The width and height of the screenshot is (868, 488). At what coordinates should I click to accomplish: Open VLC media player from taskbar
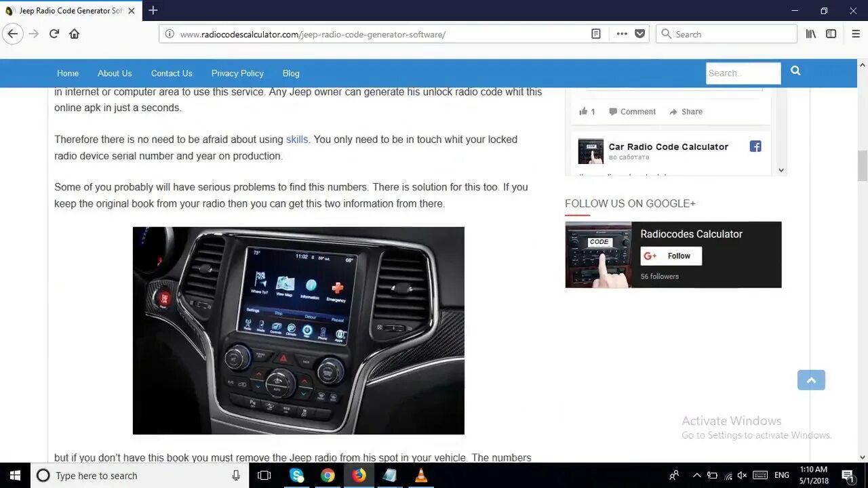click(421, 475)
